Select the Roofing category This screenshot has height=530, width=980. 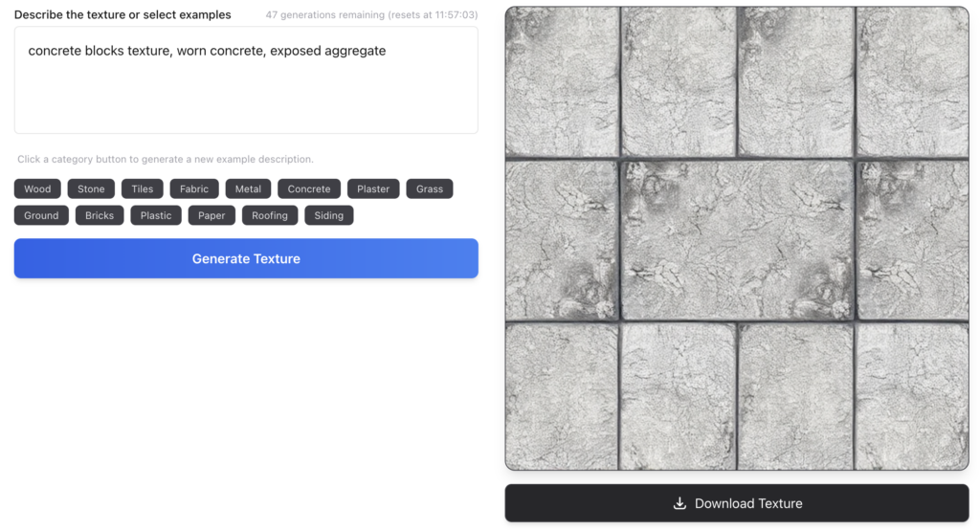point(269,215)
